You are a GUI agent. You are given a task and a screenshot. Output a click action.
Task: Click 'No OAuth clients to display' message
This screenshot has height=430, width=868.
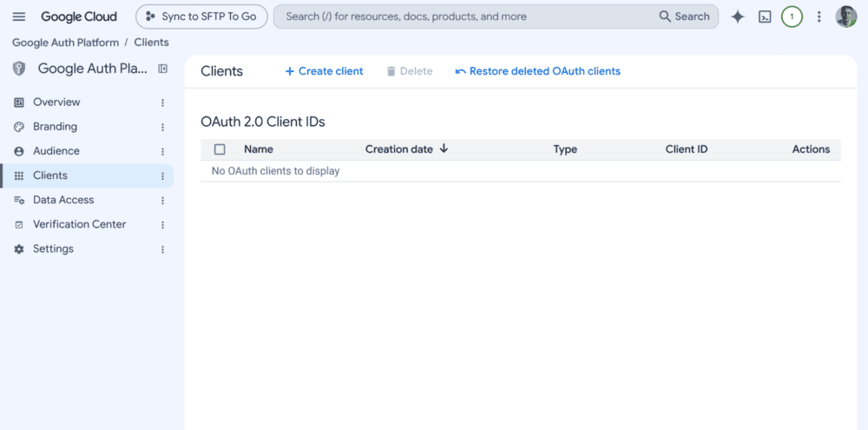pos(276,171)
